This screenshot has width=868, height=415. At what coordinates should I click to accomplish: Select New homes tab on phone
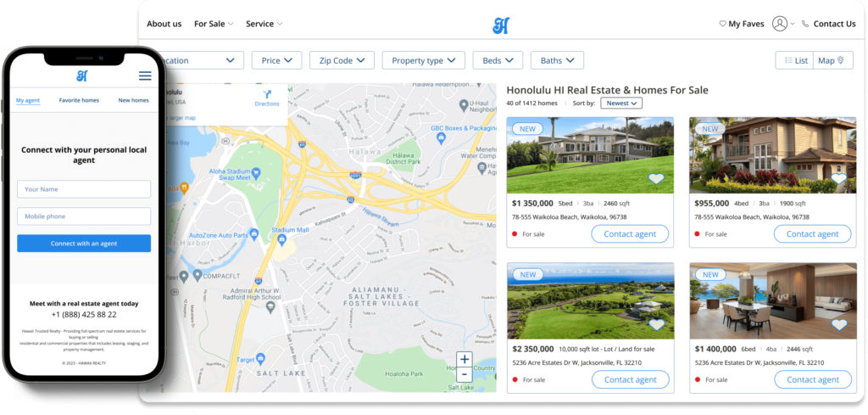(x=133, y=100)
